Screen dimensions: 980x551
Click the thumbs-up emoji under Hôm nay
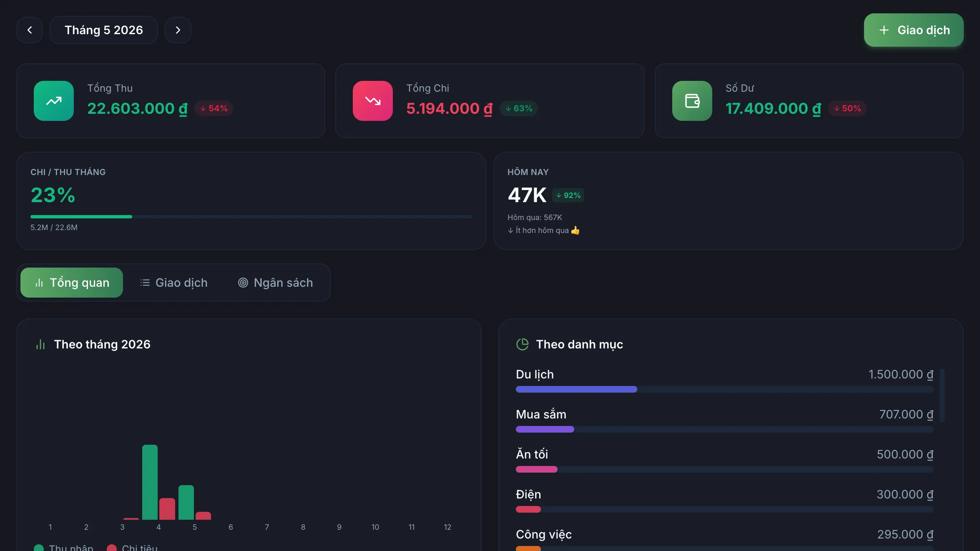point(575,230)
